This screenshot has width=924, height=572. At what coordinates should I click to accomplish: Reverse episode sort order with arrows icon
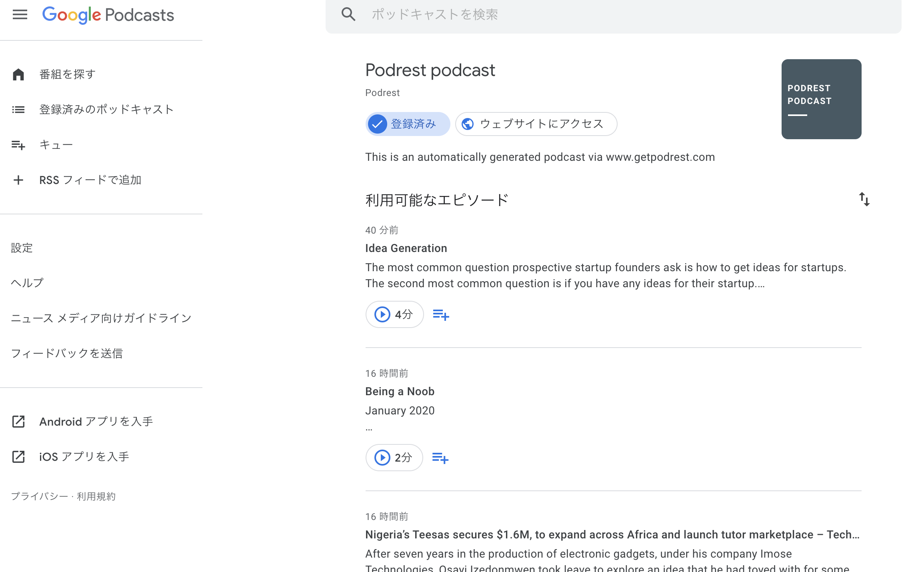(864, 199)
